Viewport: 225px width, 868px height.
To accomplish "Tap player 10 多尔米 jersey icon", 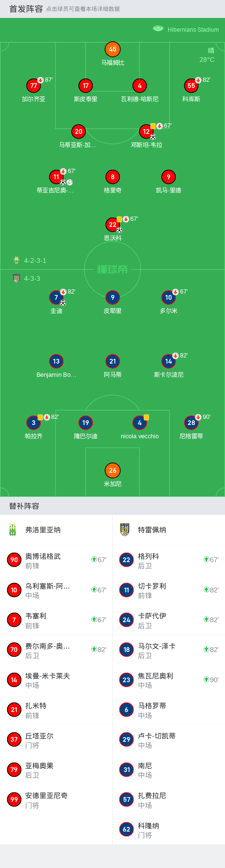I will (x=169, y=297).
